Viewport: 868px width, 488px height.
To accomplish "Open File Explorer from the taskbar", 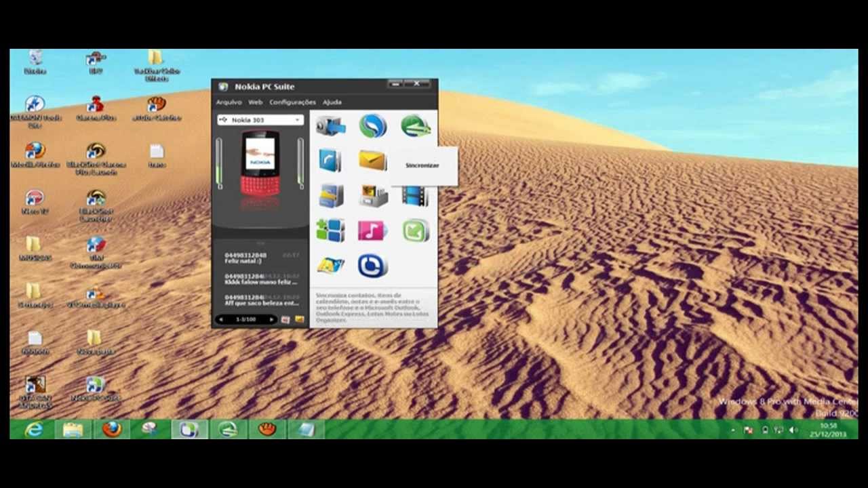I will [73, 429].
